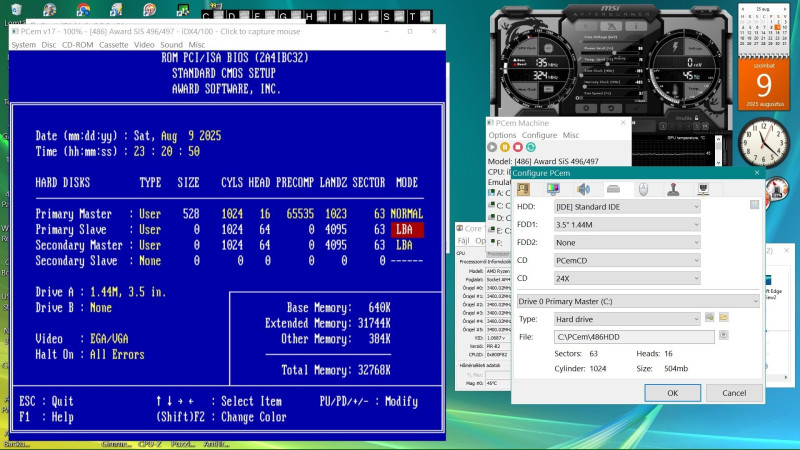Open the Mouse tab icon in Configure PCem
The width and height of the screenshot is (800, 450).
click(x=643, y=189)
